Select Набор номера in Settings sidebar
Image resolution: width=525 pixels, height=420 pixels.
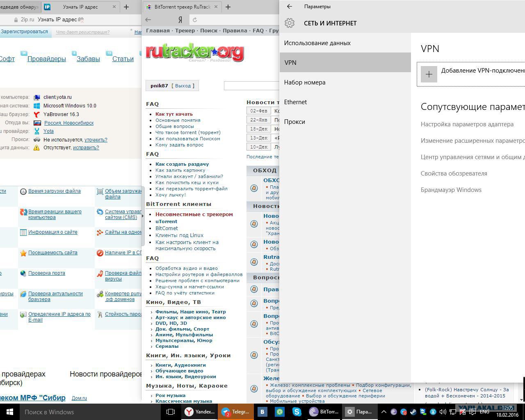[x=345, y=82]
